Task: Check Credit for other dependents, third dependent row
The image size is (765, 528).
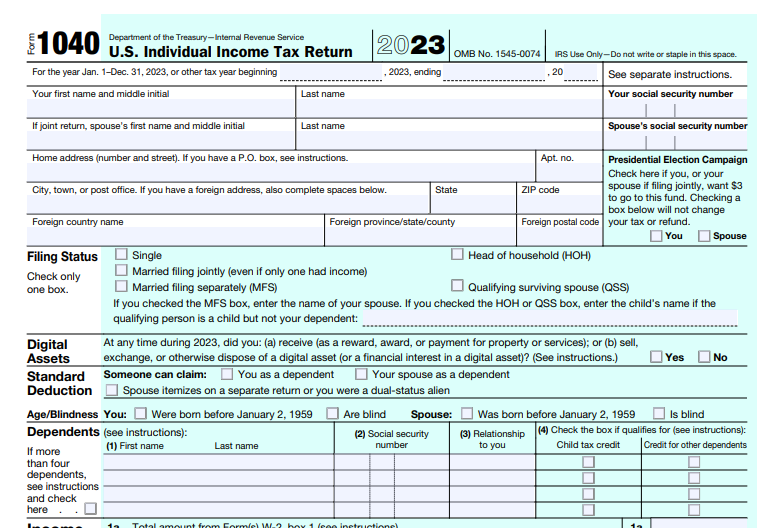Action: (x=694, y=494)
